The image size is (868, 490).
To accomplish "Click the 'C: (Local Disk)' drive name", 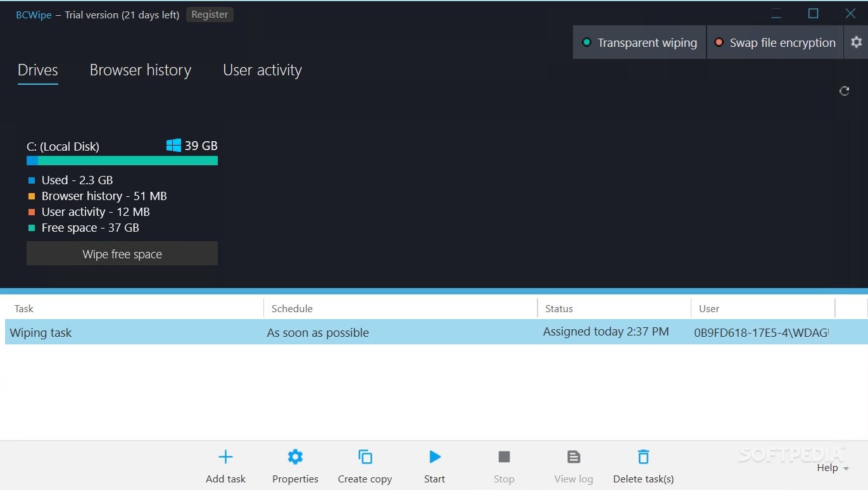I will tap(63, 147).
